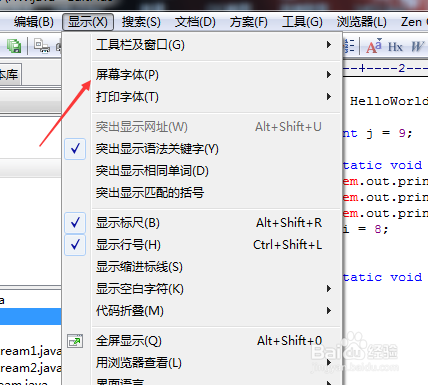The image size is (428, 385).
Task: Click the Zen menu in menu bar
Action: coord(412,22)
